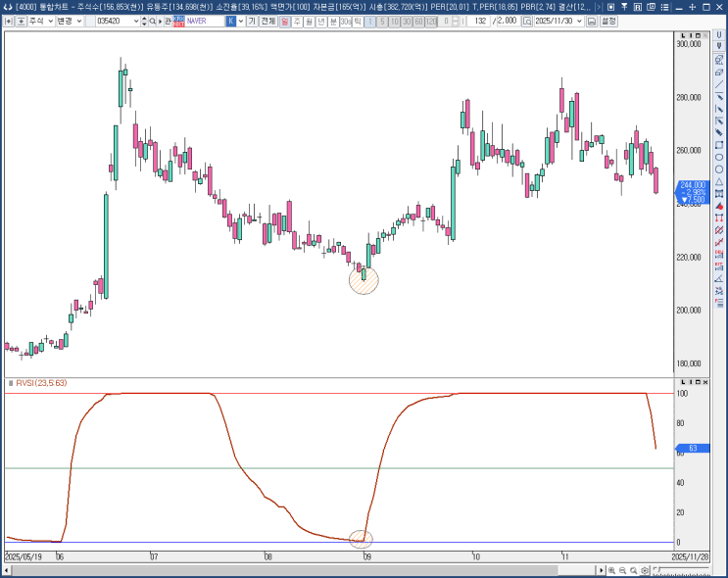The height and width of the screenshot is (578, 728).
Task: Click the save chart icon beside date
Action: tap(592, 22)
